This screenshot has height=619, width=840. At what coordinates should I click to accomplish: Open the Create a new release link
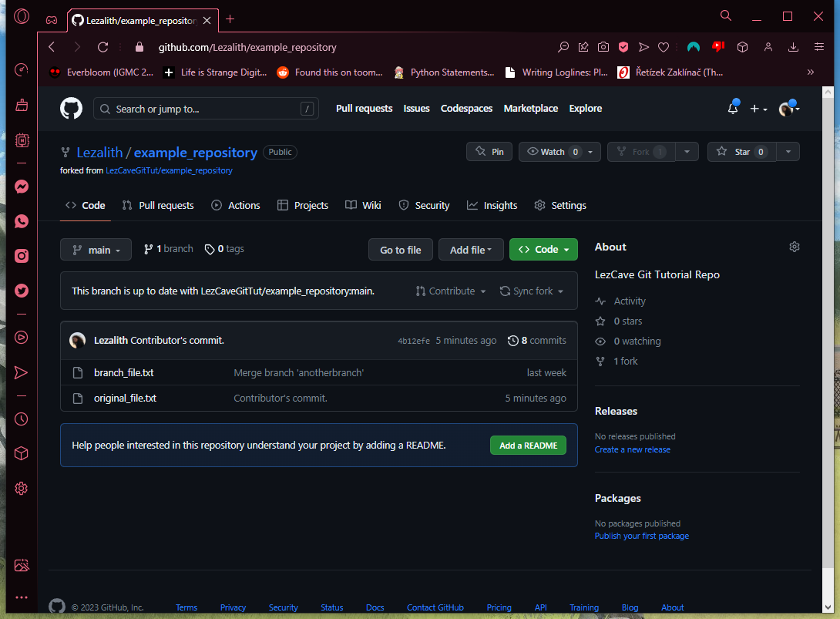click(632, 449)
